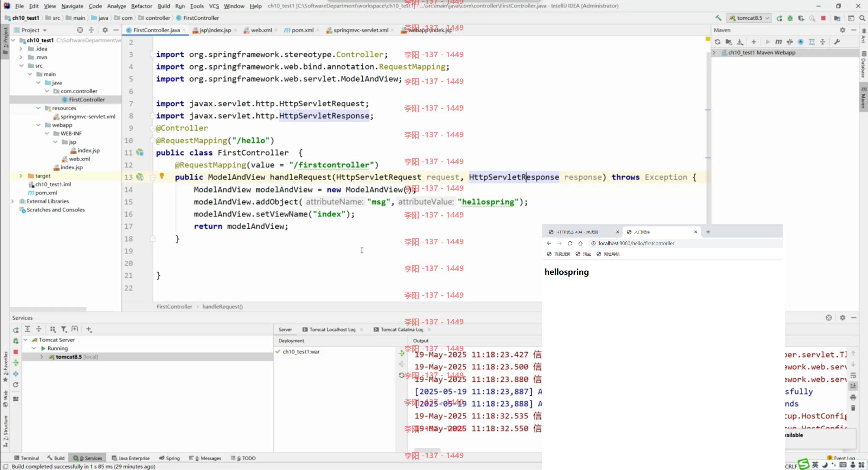Open the Project Structure icon in the toolbar
Image resolution: width=868 pixels, height=470 pixels.
coord(837,18)
